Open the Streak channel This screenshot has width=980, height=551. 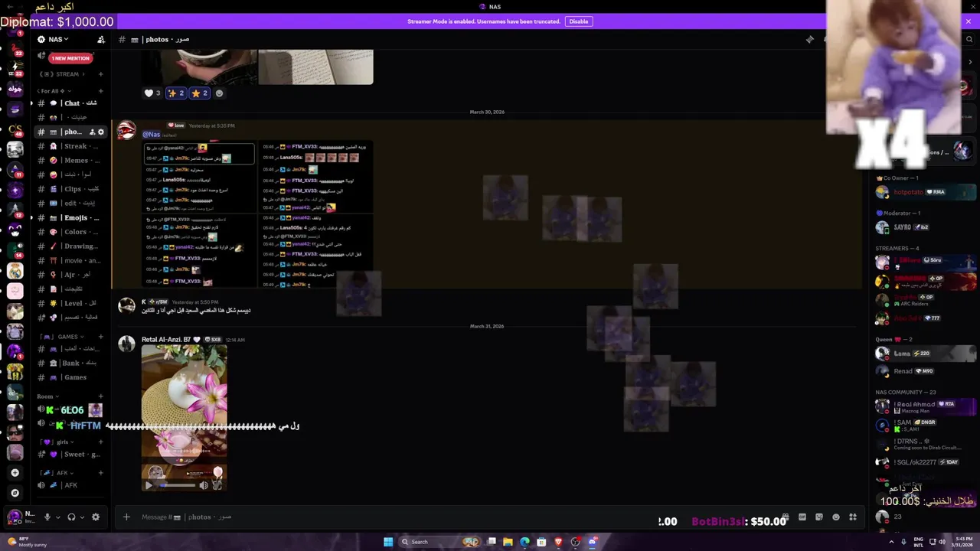coord(71,146)
